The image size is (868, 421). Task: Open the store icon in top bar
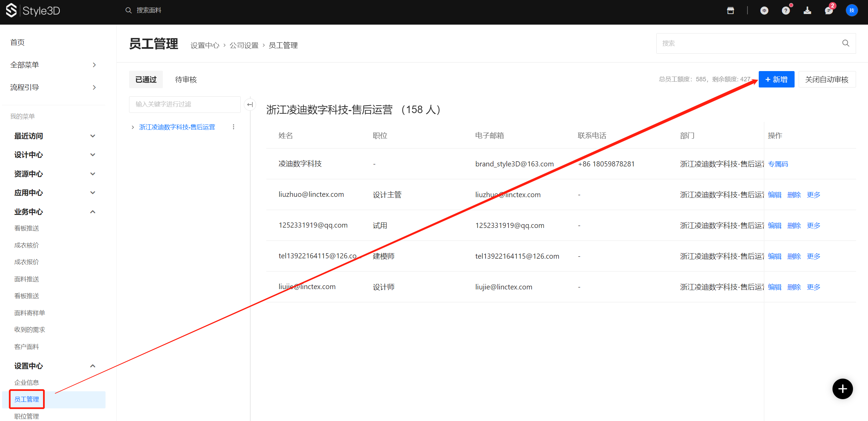click(x=730, y=11)
